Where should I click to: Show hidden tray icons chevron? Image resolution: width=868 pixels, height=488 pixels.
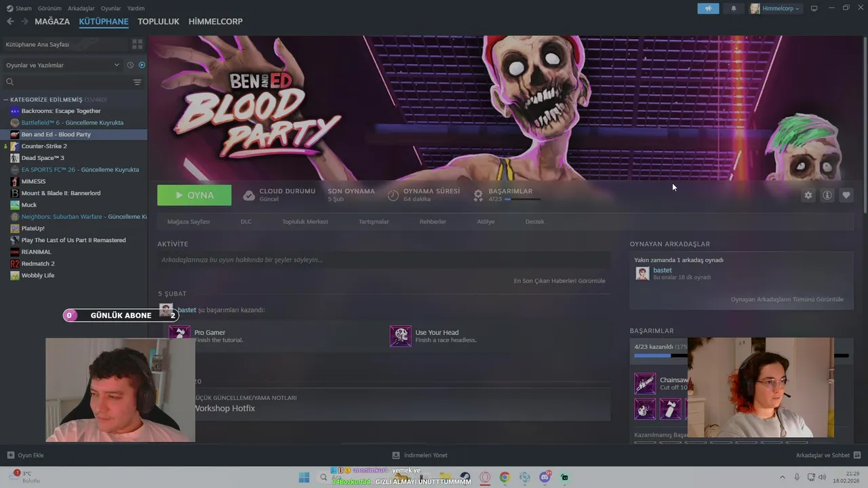782,477
